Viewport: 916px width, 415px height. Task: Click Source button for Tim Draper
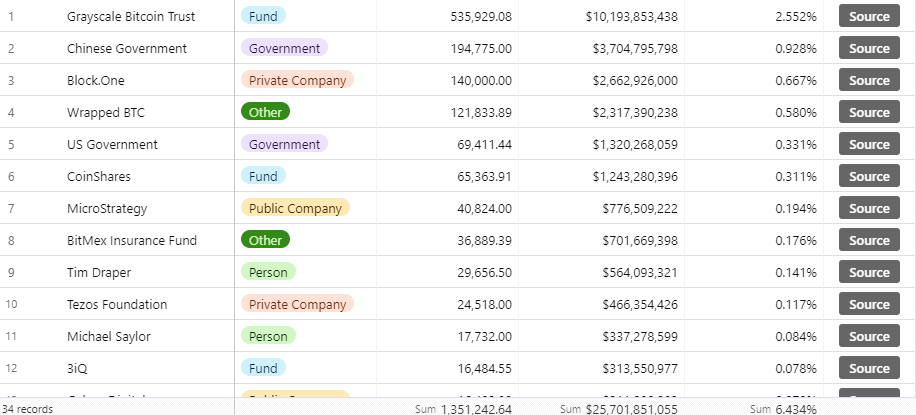point(868,272)
